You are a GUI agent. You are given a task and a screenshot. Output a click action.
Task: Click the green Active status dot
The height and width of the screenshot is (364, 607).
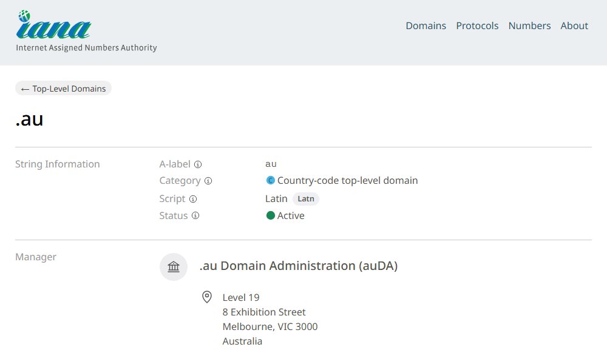(271, 215)
